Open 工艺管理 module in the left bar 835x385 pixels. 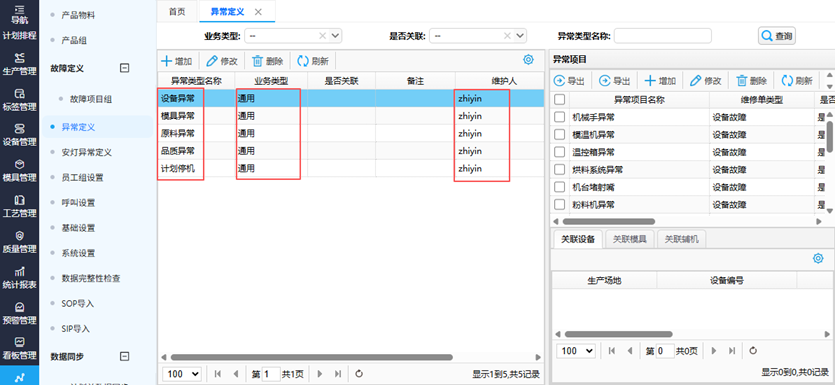[20, 206]
